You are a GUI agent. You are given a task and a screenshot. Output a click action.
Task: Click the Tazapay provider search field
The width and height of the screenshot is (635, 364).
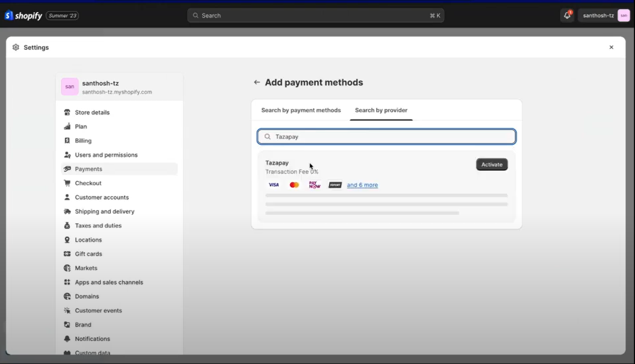pos(386,137)
